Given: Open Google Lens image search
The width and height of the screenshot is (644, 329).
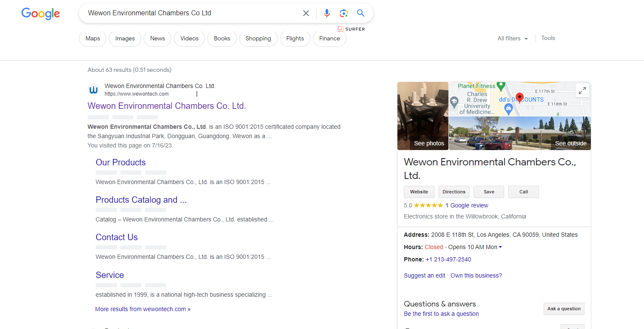Looking at the screenshot, I should pyautogui.click(x=343, y=13).
